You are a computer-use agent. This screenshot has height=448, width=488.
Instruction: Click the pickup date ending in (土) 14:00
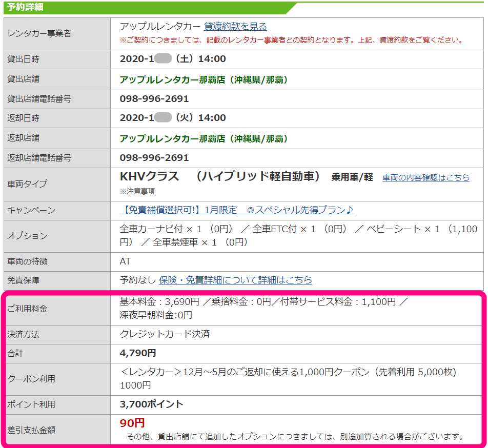[x=173, y=59]
